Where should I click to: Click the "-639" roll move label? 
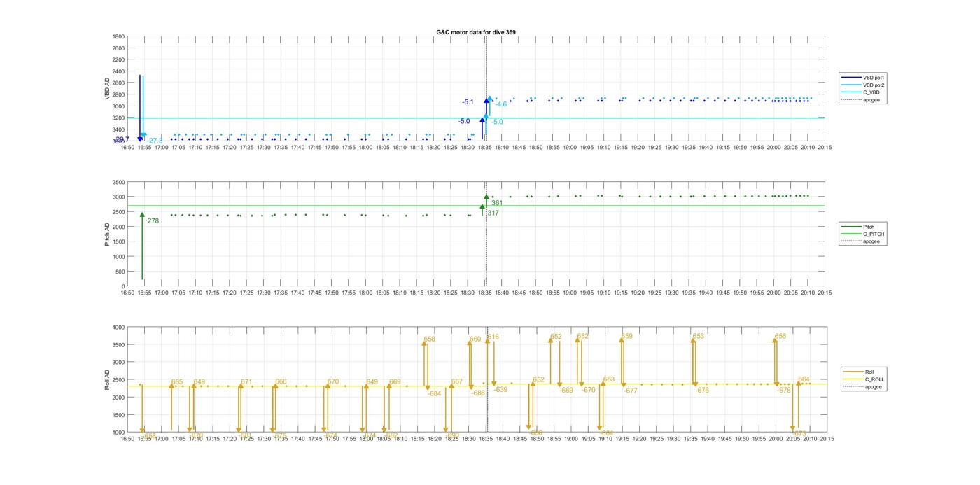point(500,390)
